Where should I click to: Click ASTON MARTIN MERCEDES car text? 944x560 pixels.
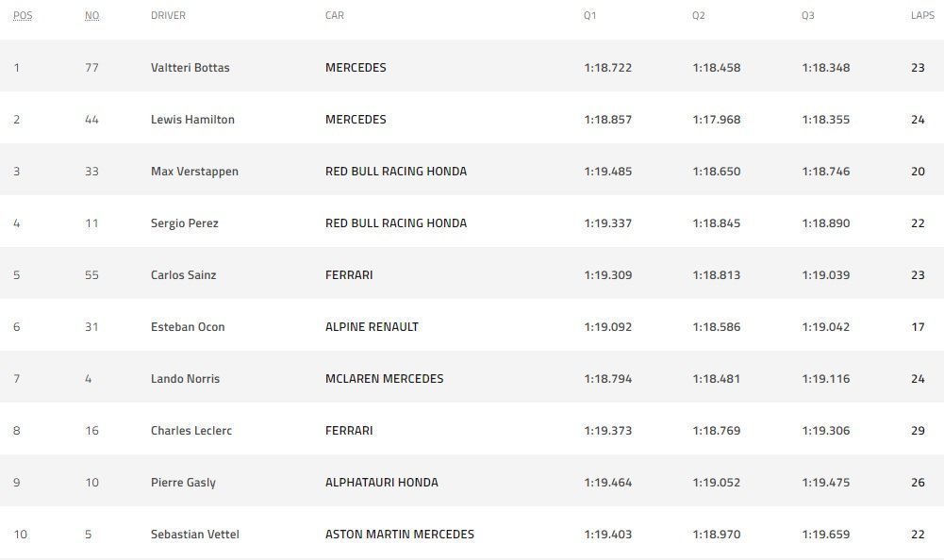point(400,535)
